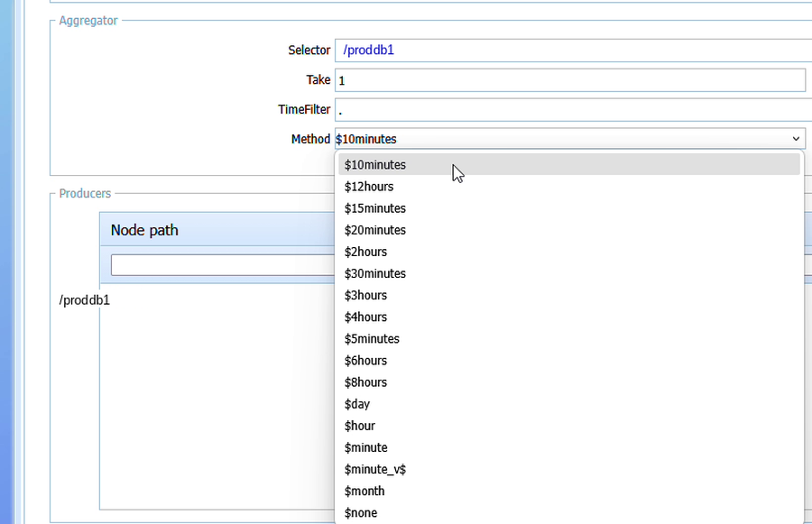Pick the $6hours option
Screen dimensions: 812x524
point(569,361)
